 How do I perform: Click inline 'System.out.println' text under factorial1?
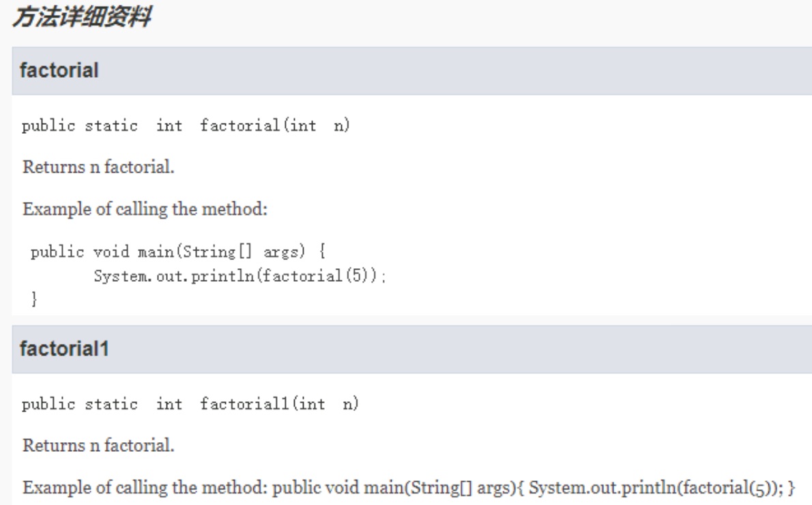[603, 488]
